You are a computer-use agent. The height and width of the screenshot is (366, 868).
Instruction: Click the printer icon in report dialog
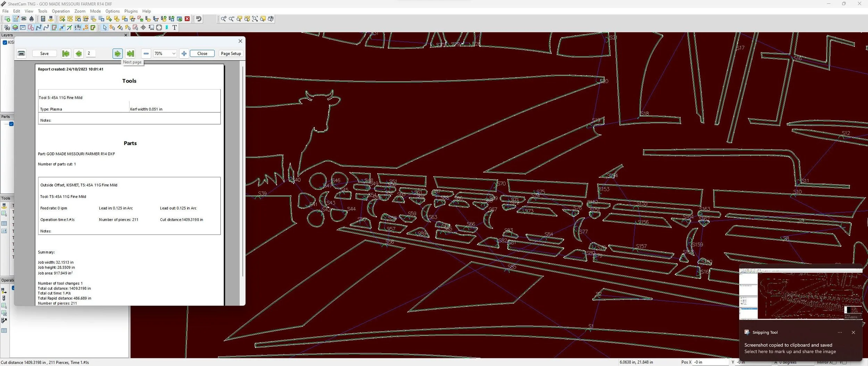pyautogui.click(x=22, y=53)
